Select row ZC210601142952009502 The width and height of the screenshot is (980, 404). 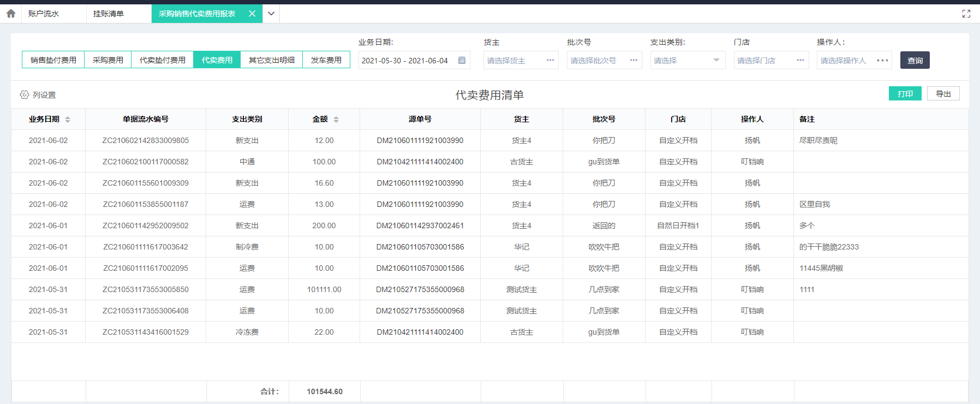point(490,225)
